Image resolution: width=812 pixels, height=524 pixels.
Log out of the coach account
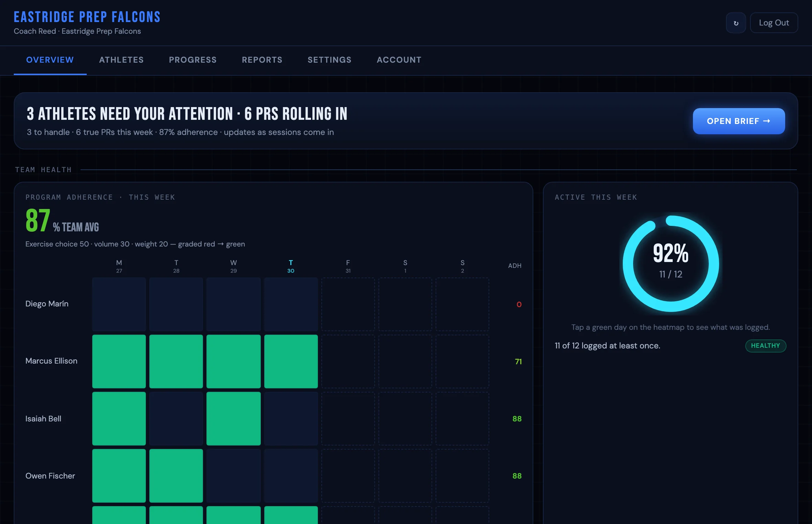point(774,23)
